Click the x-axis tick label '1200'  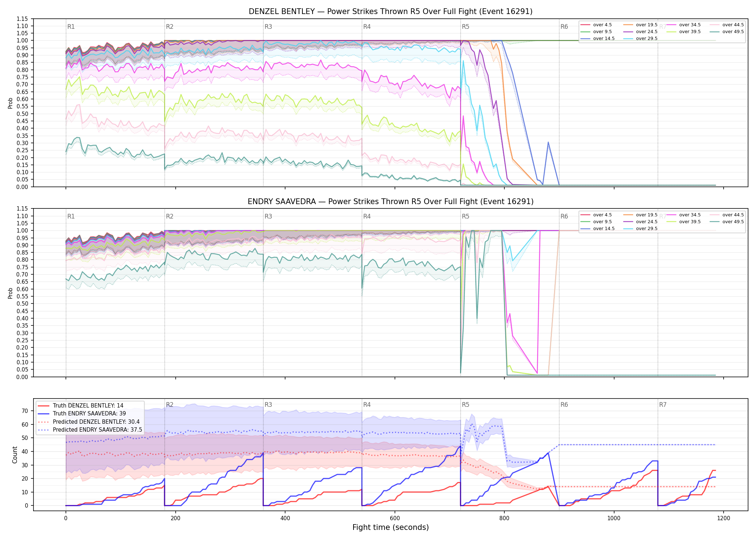(724, 518)
